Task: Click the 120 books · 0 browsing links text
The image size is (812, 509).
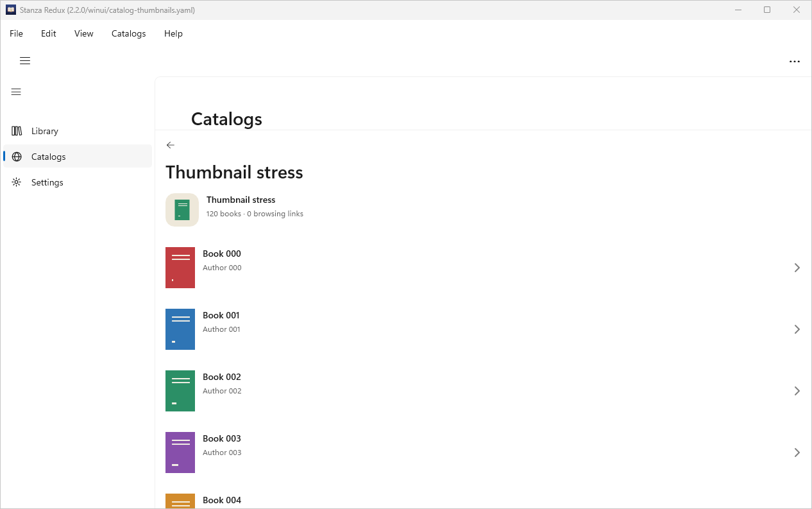Action: pos(255,214)
